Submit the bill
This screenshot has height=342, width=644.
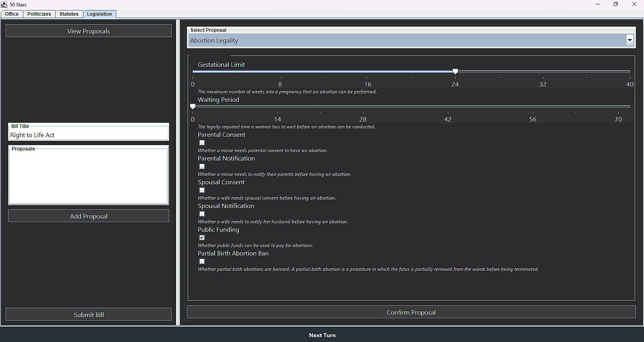[x=89, y=315]
